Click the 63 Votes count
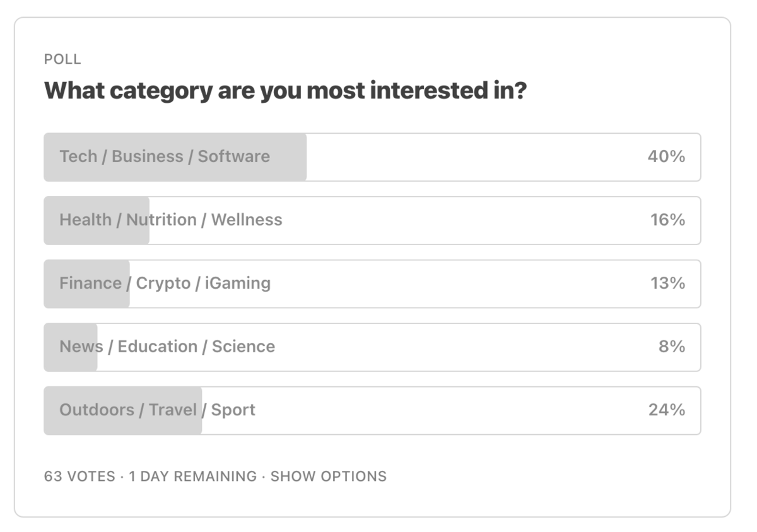 pos(79,477)
